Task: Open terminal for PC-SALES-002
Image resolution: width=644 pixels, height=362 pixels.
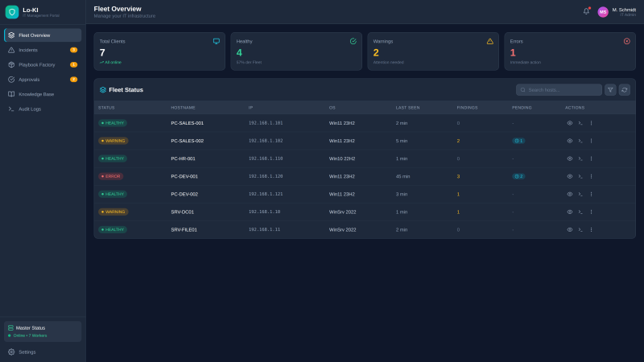Action: pyautogui.click(x=580, y=141)
